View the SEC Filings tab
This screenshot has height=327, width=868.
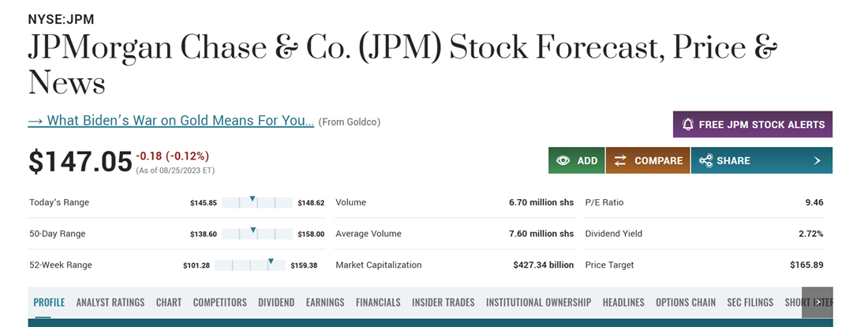tap(750, 303)
